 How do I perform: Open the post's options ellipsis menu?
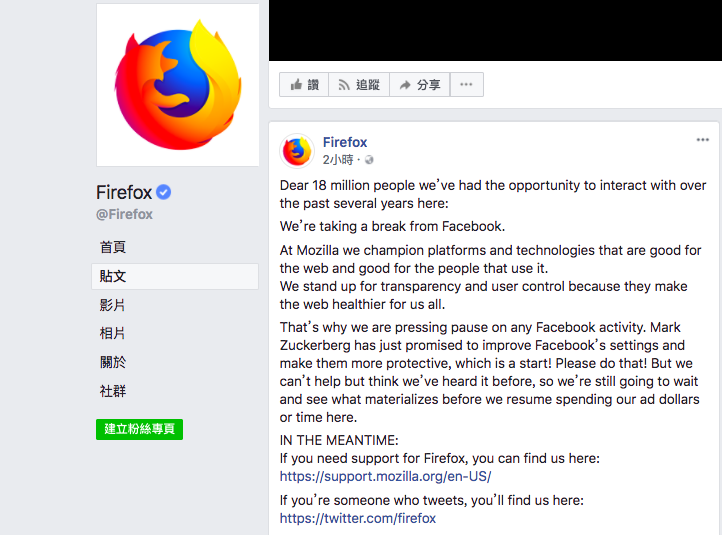703,140
